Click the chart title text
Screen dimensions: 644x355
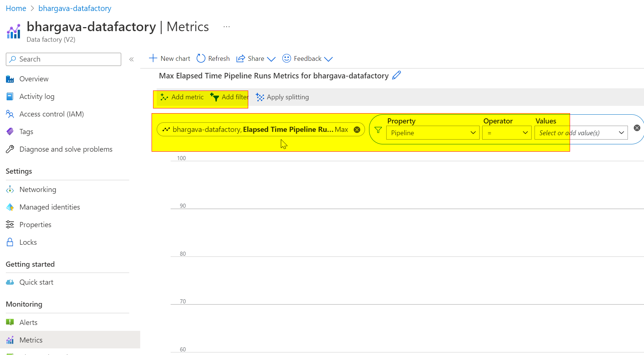273,76
